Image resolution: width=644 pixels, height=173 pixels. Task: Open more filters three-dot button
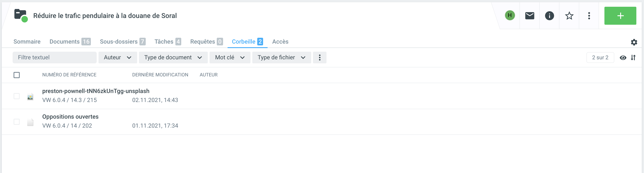(x=320, y=58)
